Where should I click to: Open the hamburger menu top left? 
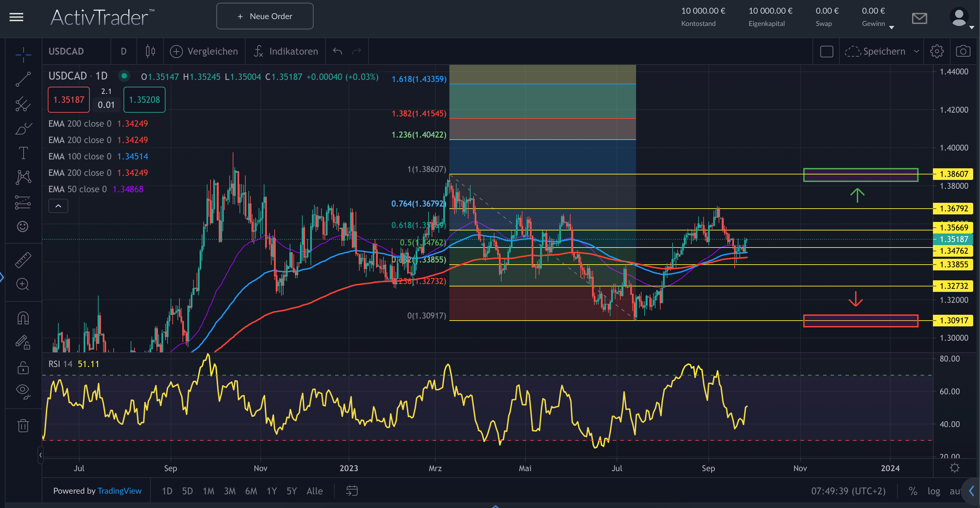tap(16, 17)
